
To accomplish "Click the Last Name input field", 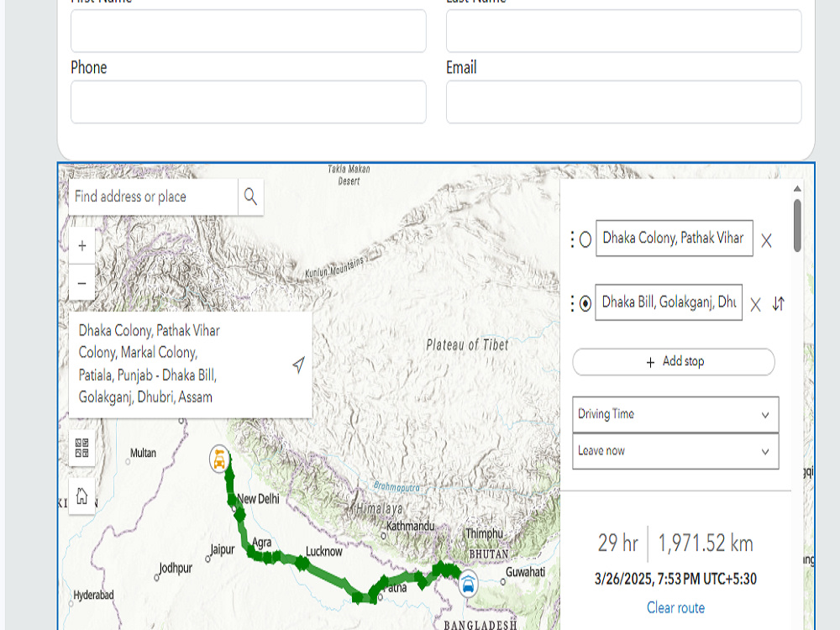I will (623, 31).
